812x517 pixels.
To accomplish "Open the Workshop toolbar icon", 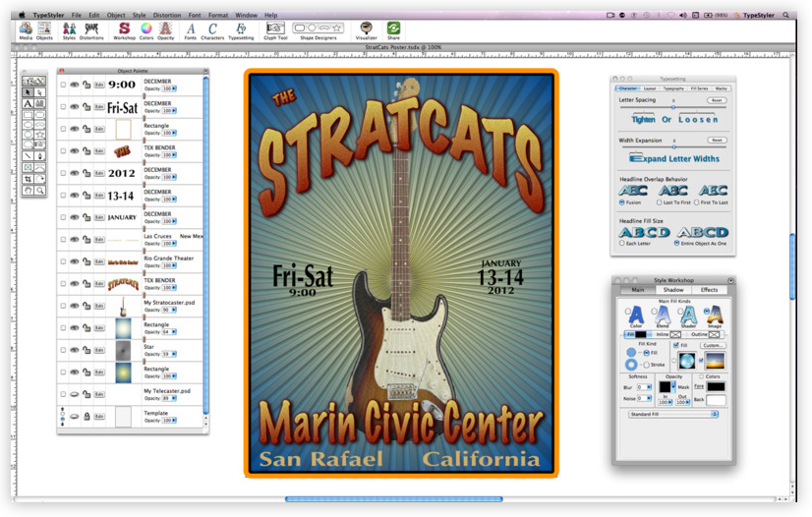I will (124, 30).
